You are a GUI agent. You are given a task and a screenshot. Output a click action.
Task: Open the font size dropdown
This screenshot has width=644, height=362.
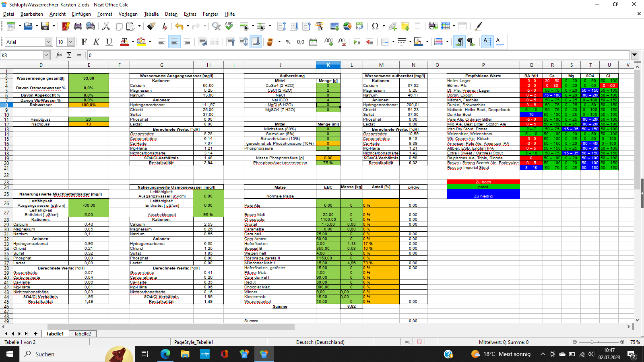70,42
